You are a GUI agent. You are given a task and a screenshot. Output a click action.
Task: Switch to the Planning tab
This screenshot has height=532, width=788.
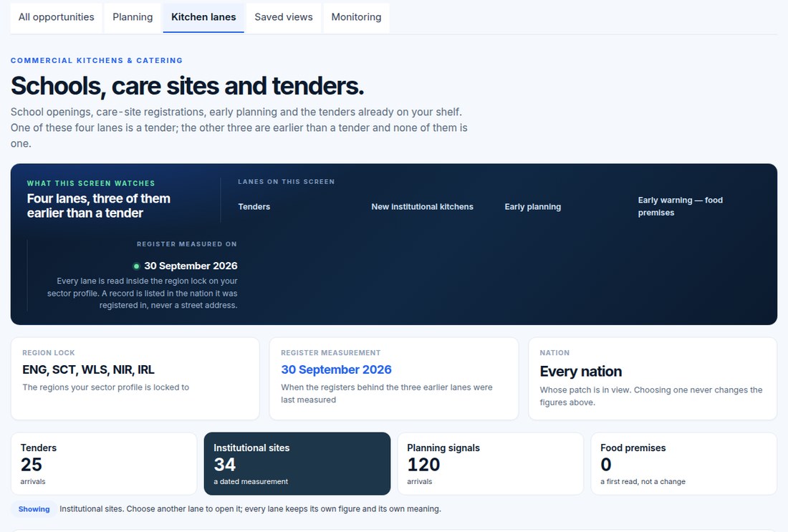(133, 18)
